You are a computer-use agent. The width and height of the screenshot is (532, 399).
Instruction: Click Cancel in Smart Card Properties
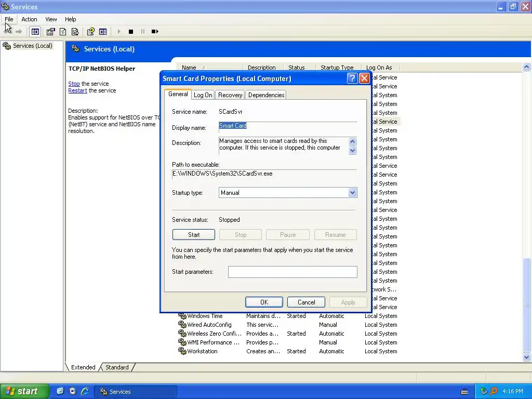coord(306,302)
